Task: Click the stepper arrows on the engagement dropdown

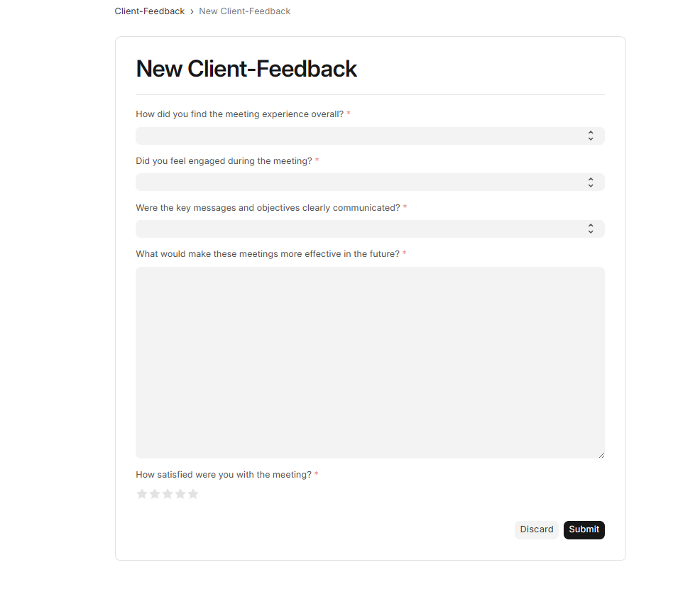Action: point(591,182)
